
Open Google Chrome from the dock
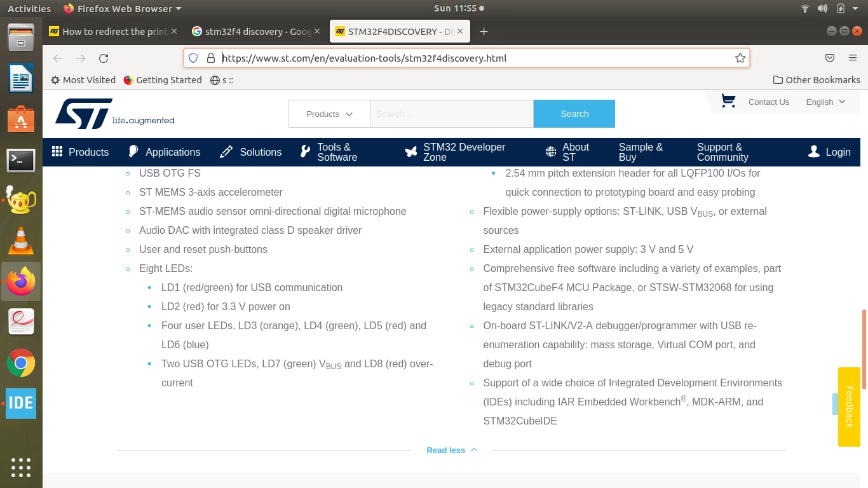click(21, 363)
